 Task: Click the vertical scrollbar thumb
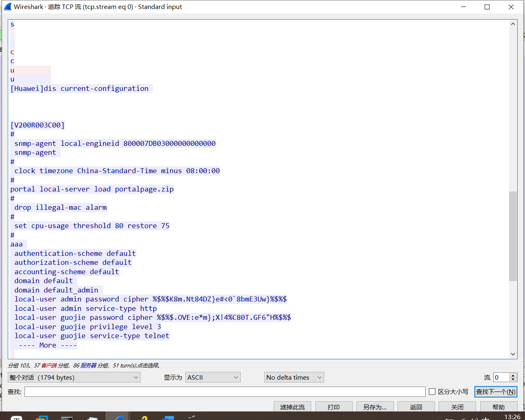(513, 236)
